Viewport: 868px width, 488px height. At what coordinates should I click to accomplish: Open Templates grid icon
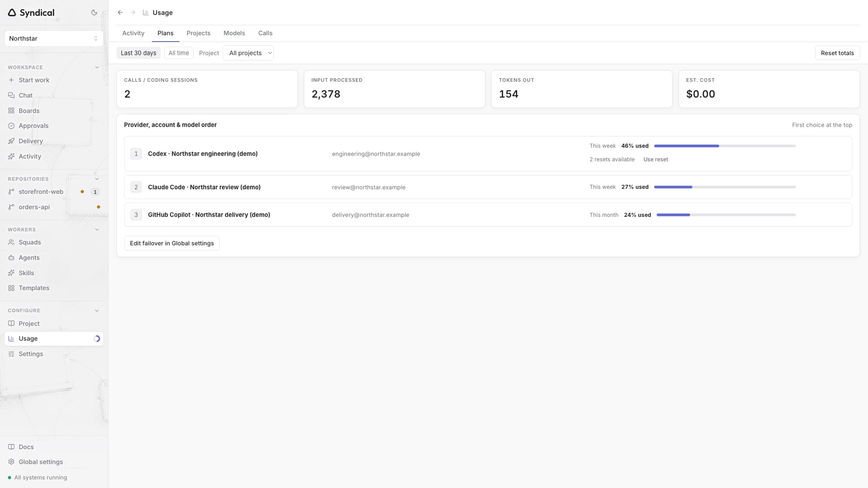pyautogui.click(x=11, y=288)
